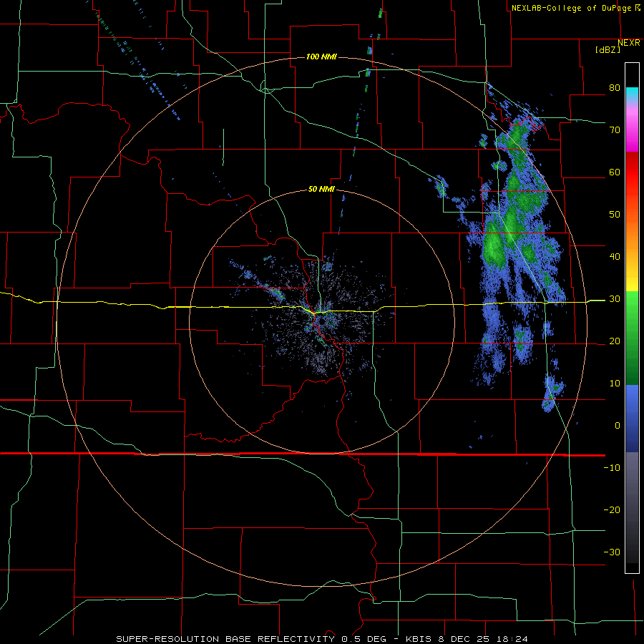Click the 60 value on dBZ scale
The height and width of the screenshot is (644, 644).
[615, 172]
